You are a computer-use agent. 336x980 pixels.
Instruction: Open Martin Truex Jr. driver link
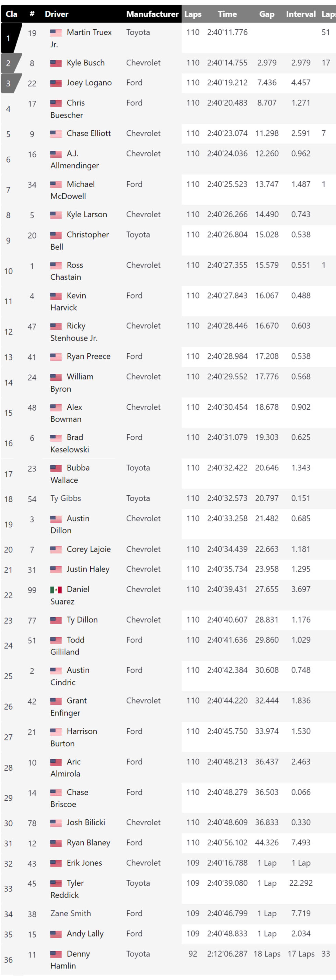pos(81,38)
